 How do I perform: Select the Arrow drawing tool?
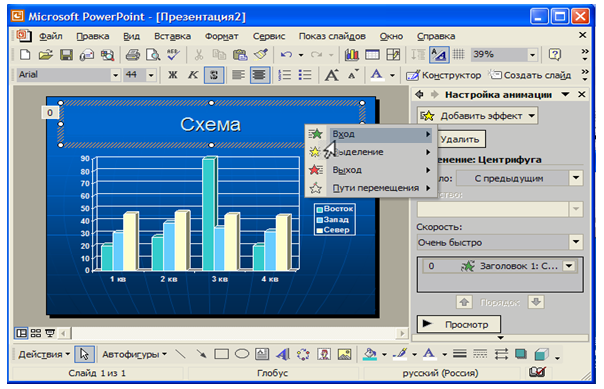[201, 354]
